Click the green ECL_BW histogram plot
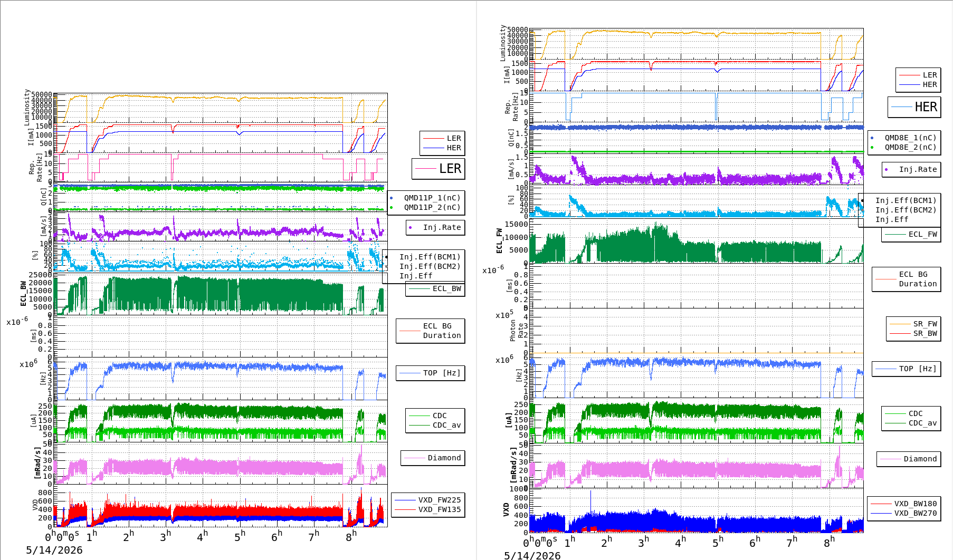Viewport: 953px width, 560px height. [x=221, y=294]
